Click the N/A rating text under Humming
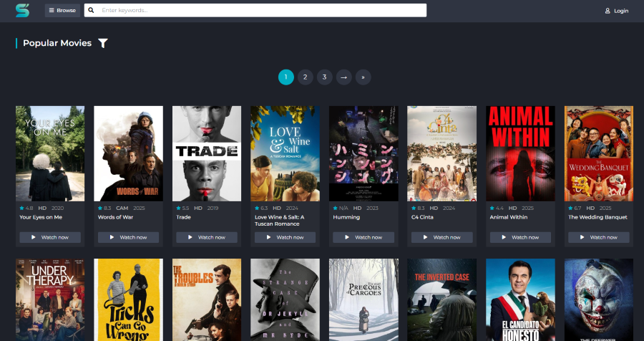644x341 pixels. click(343, 208)
